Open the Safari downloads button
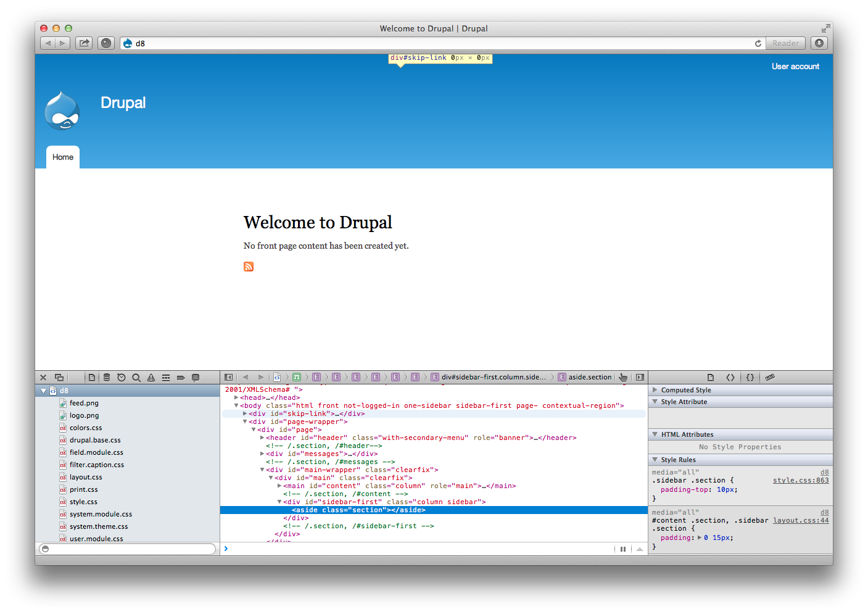 pos(819,43)
